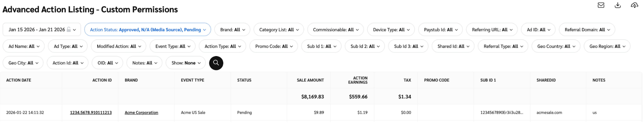This screenshot has height=124, width=644.
Task: Open the date range Jan 15 - Jan 21 picker
Action: pos(36,29)
